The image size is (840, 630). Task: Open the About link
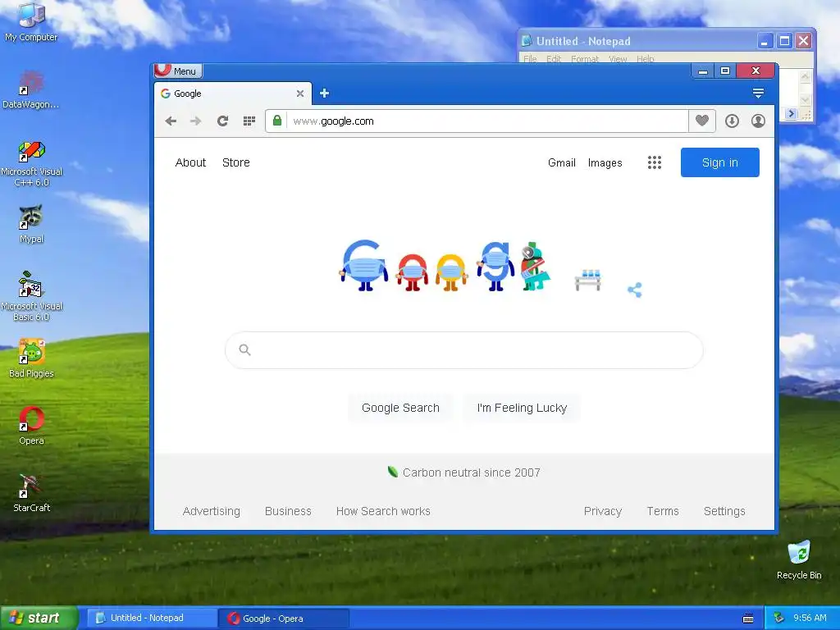(190, 162)
